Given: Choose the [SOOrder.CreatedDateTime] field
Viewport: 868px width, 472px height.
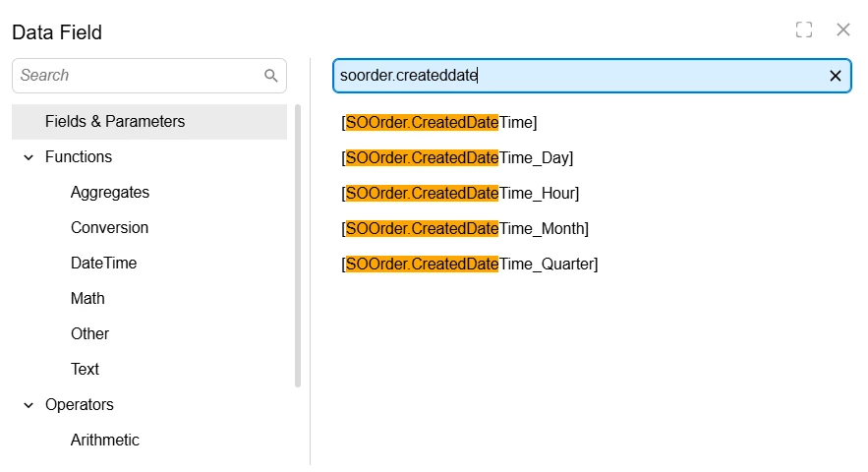Looking at the screenshot, I should [439, 123].
